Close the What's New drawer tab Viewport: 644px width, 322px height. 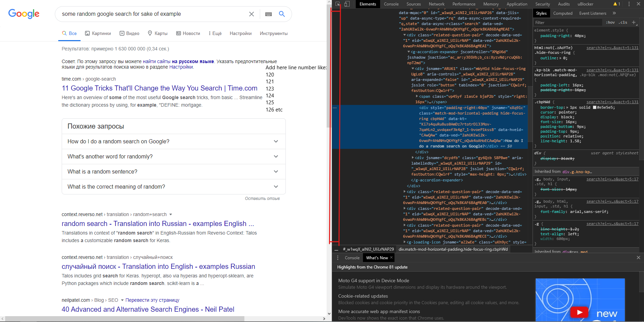point(391,258)
